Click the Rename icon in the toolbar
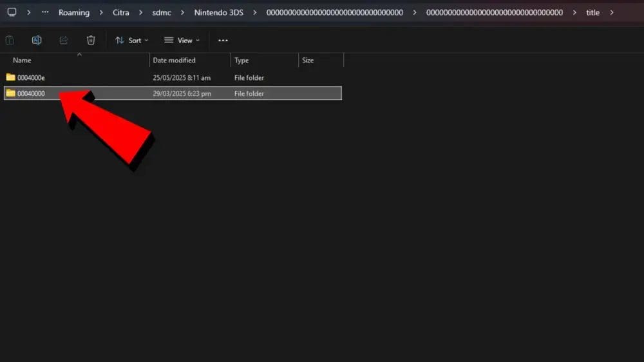The width and height of the screenshot is (644, 362). pos(37,40)
